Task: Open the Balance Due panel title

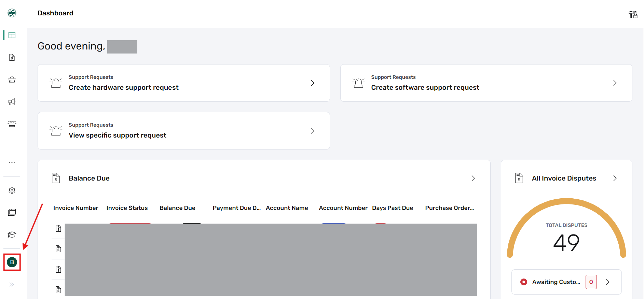Action: [89, 178]
